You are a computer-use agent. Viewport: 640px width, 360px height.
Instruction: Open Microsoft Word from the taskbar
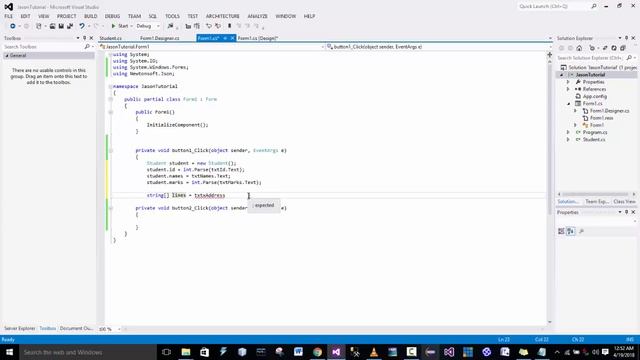[x=298, y=352]
